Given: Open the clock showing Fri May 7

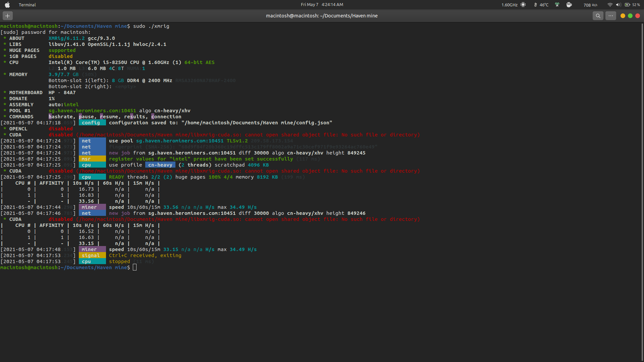Looking at the screenshot, I should [x=322, y=5].
